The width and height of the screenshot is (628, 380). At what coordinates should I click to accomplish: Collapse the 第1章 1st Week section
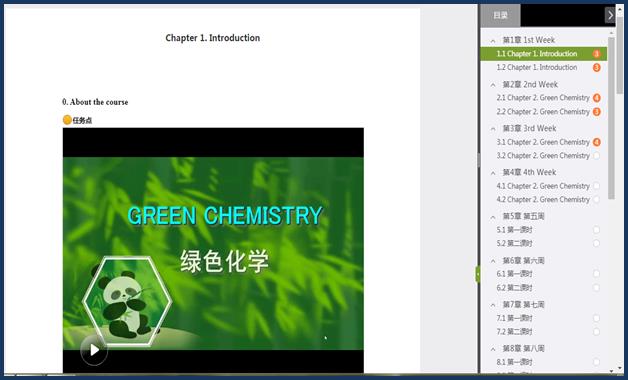493,40
